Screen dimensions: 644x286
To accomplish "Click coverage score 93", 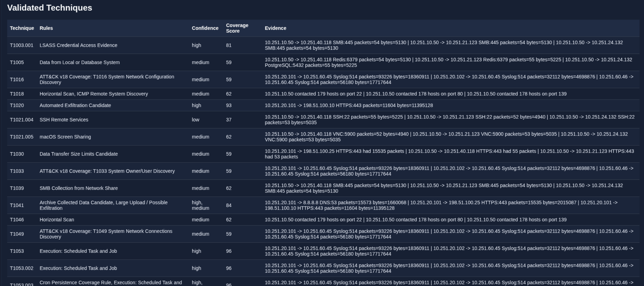I will 229,105.
